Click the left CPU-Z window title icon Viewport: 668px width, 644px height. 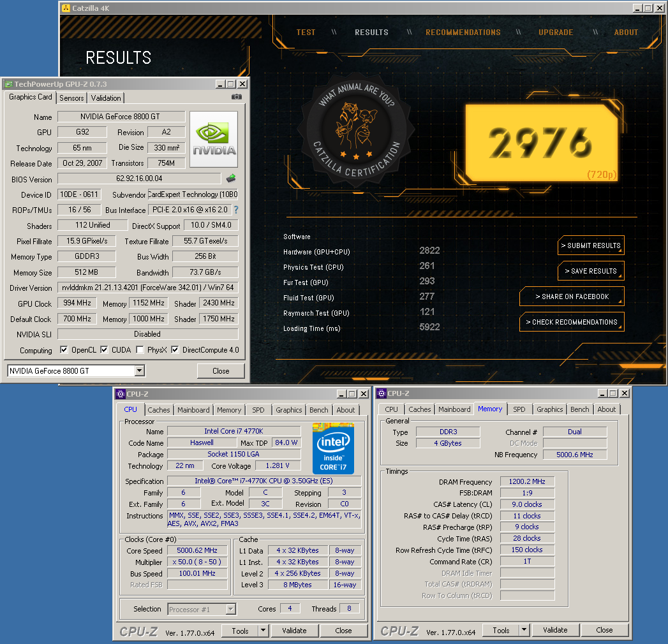(x=121, y=393)
